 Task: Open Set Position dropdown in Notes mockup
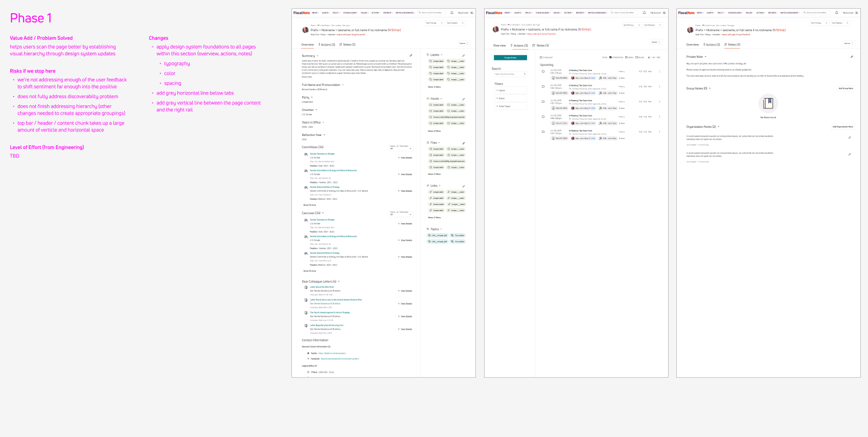click(x=840, y=23)
